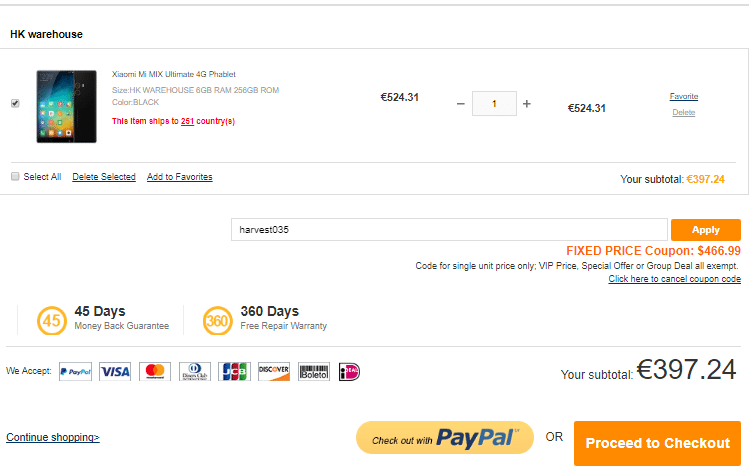Follow the Continue shopping link
This screenshot has height=468, width=750.
52,437
